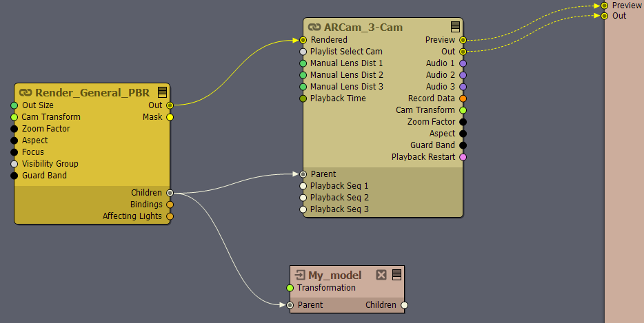
Task: Click ARCam Out output pin
Action: [463, 52]
